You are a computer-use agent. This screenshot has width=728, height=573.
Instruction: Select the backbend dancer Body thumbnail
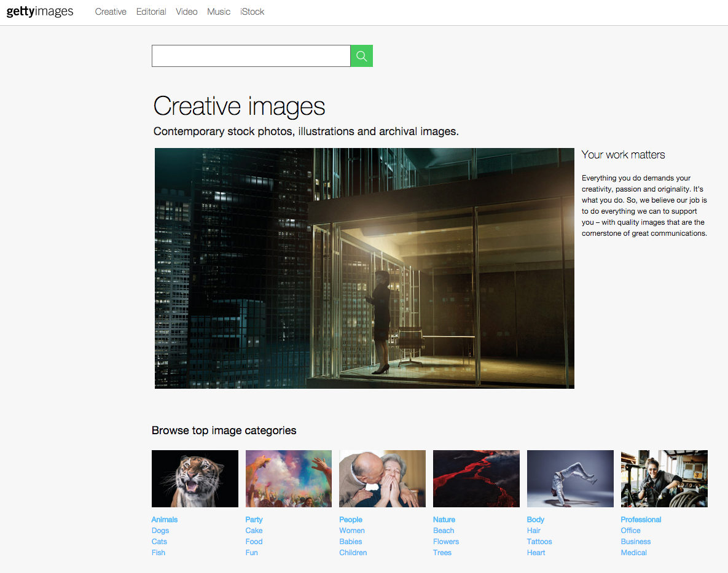[x=570, y=478]
